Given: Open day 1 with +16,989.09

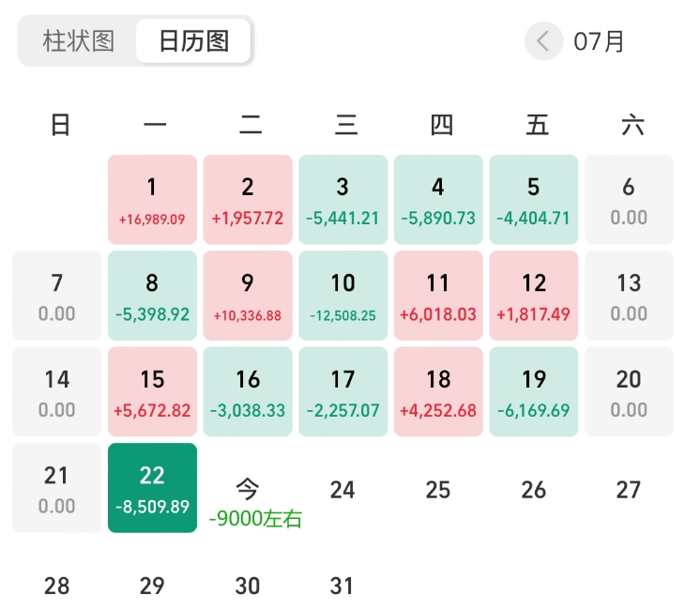Looking at the screenshot, I should pos(152,200).
